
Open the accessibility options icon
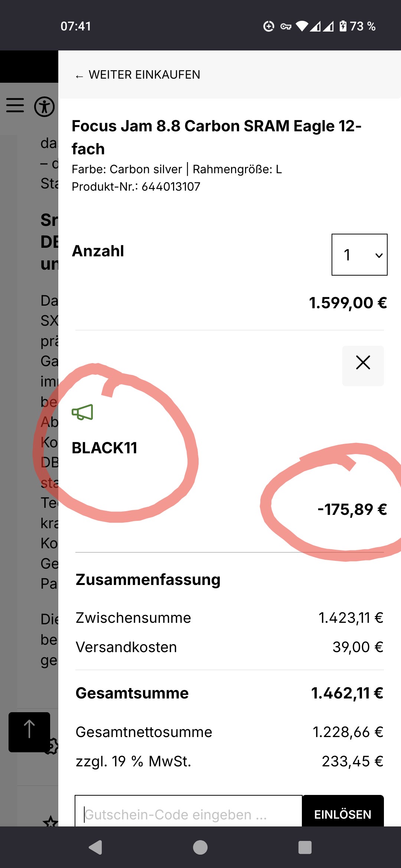pos(45,106)
